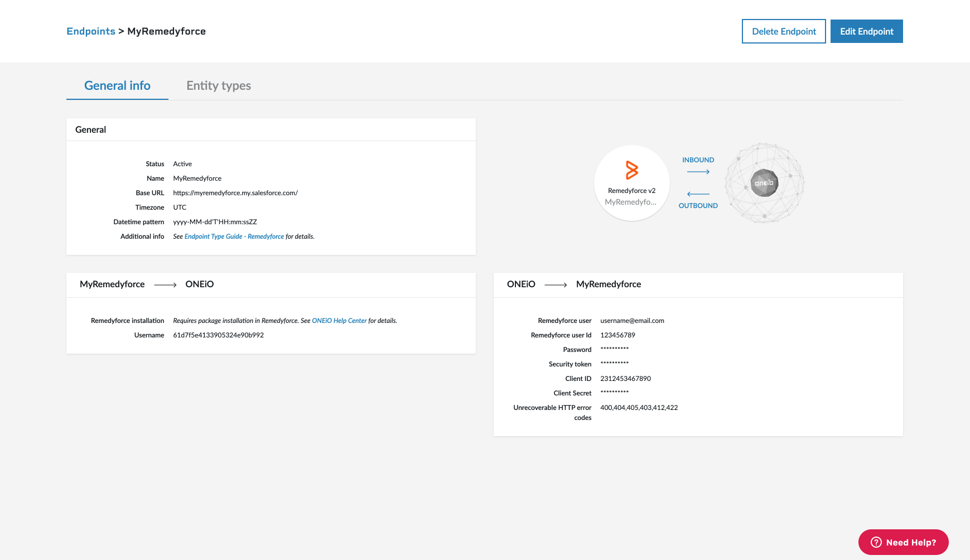Click the Timezone value UTC
The image size is (970, 560).
coord(180,207)
